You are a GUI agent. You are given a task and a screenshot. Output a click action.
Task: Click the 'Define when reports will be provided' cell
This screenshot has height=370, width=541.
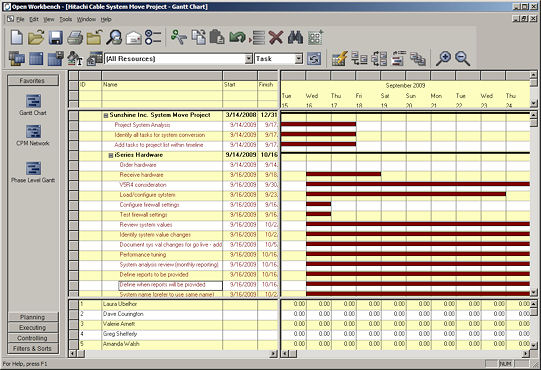[170, 285]
